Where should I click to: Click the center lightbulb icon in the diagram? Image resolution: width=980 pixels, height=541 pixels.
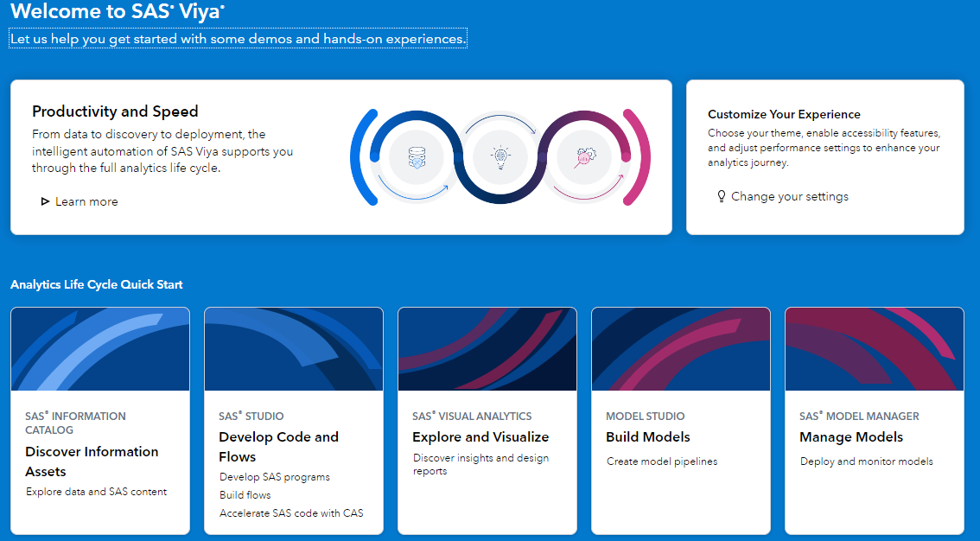pyautogui.click(x=500, y=157)
